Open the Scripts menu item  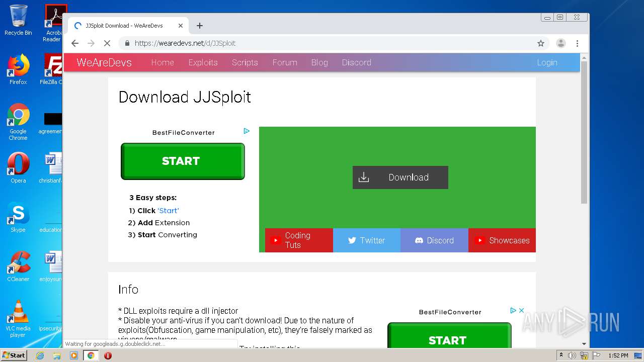tap(245, 62)
